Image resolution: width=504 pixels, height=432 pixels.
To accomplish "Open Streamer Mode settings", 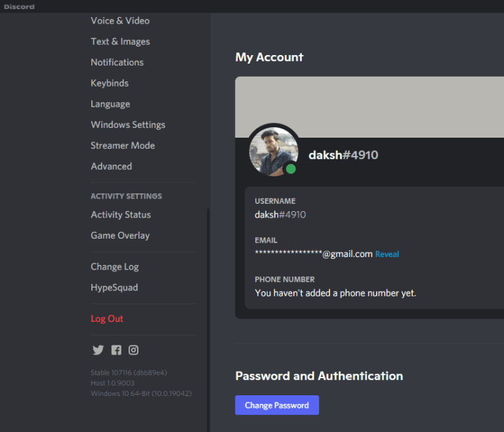I will point(123,146).
